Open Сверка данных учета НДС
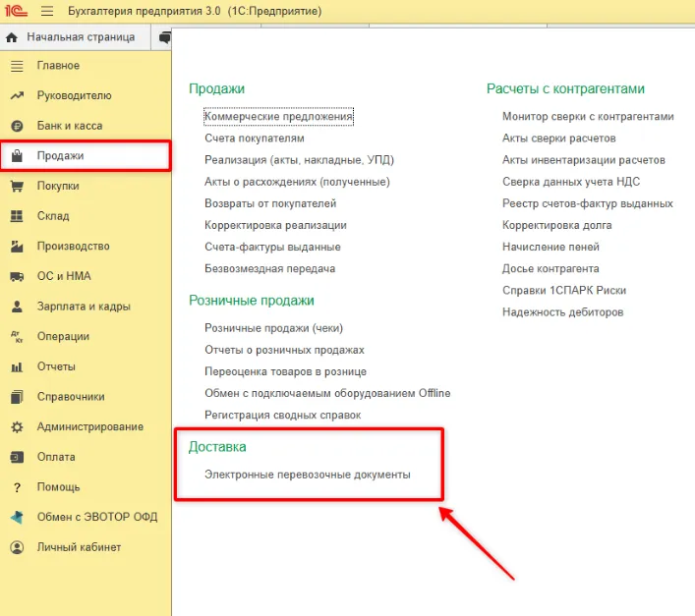The width and height of the screenshot is (695, 616). (x=571, y=182)
